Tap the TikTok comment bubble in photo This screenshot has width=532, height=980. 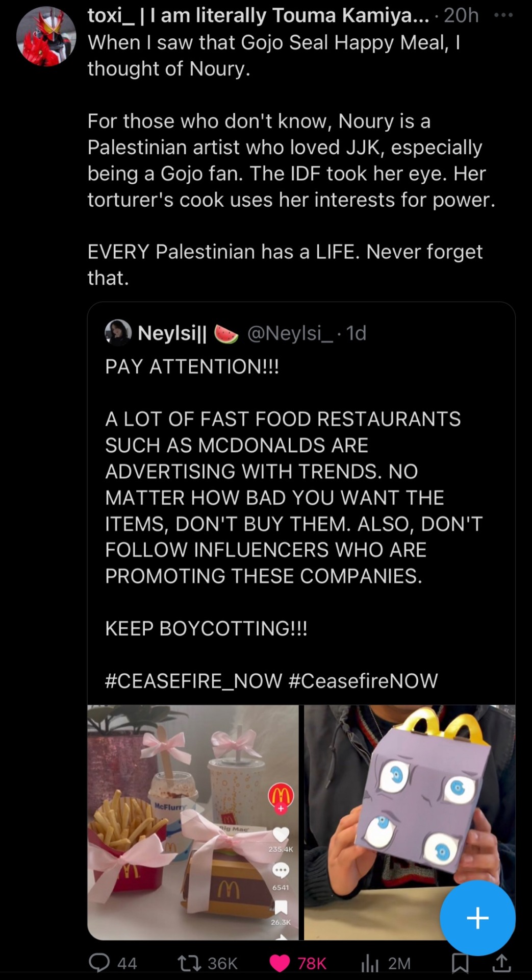click(281, 870)
